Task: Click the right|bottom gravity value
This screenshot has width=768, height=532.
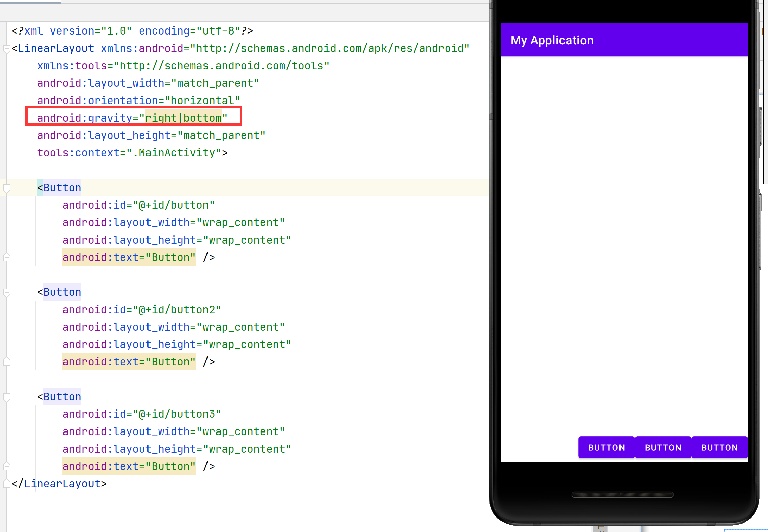Action: (x=183, y=118)
